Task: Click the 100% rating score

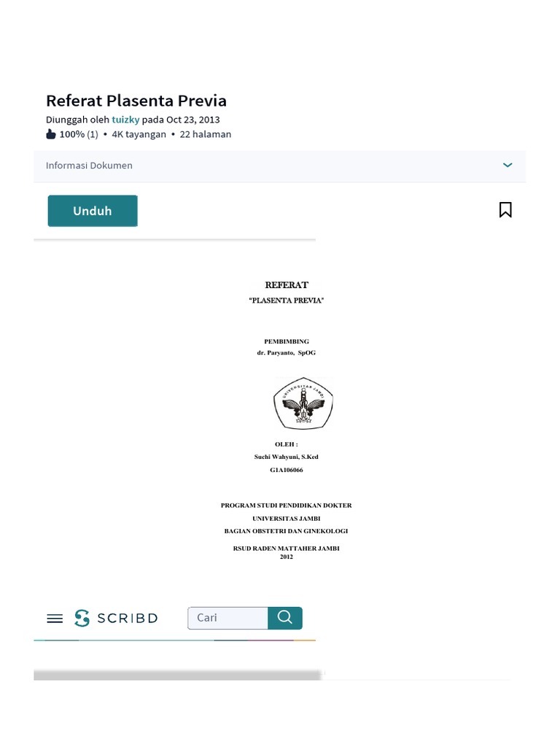Action: tap(72, 134)
